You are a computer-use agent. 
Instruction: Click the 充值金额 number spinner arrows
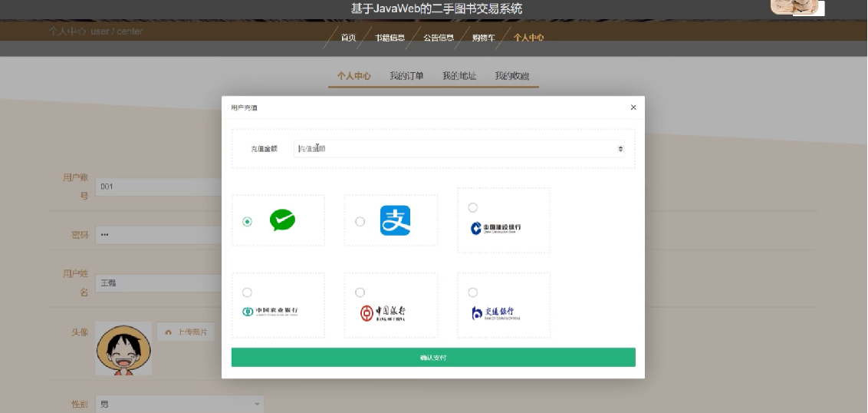click(620, 149)
